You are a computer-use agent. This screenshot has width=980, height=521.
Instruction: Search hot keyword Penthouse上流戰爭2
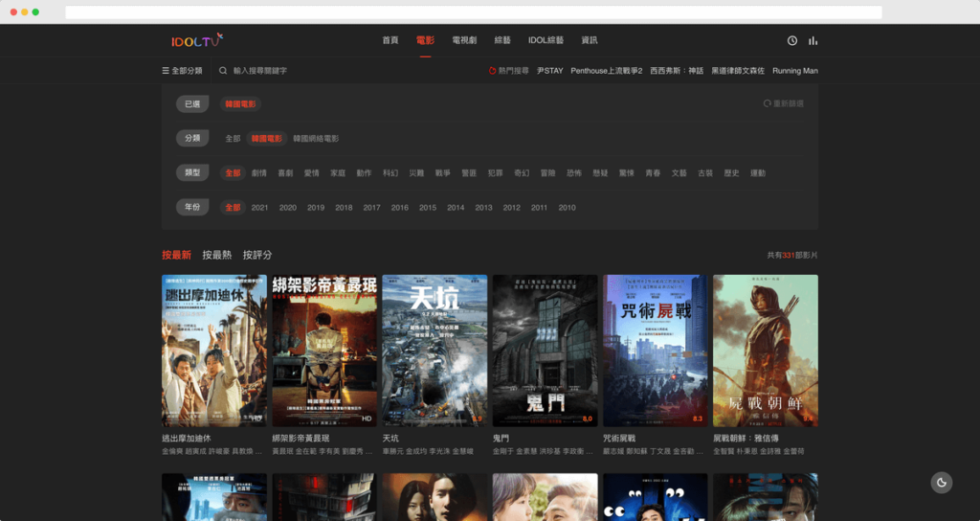click(x=606, y=71)
